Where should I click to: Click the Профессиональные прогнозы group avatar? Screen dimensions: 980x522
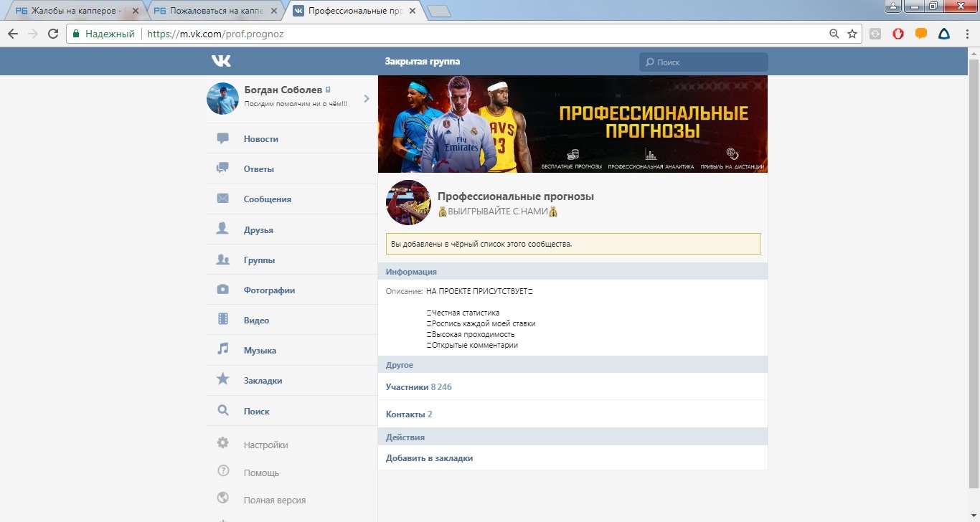(408, 203)
